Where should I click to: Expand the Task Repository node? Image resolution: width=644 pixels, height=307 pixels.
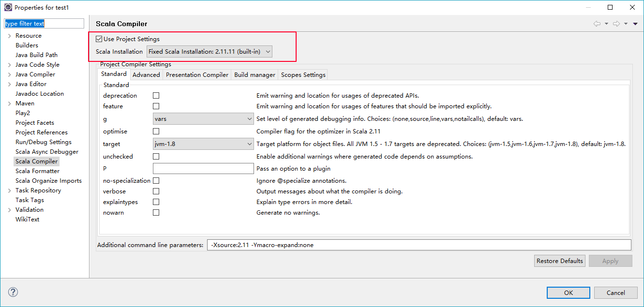(9, 190)
